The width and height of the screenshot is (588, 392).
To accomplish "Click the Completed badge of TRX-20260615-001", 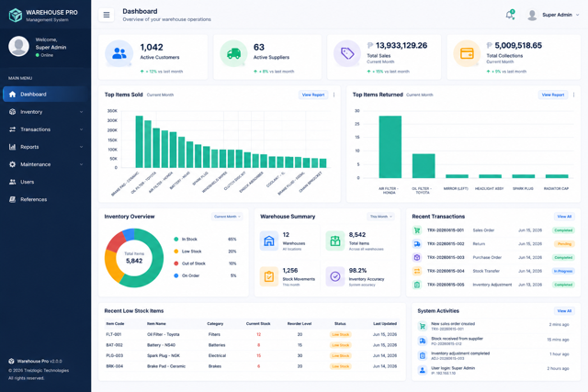I will point(563,230).
